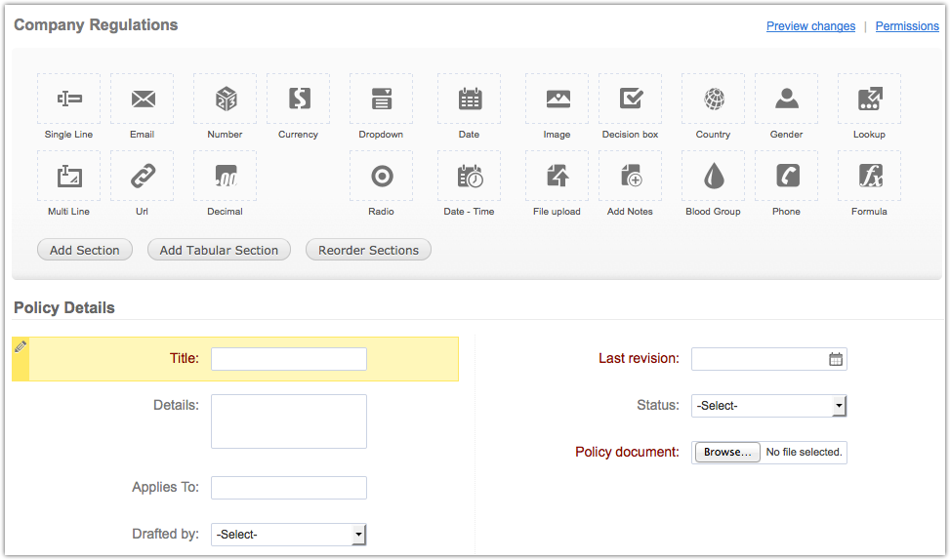Screen dimensions: 950x560
Task: Select the Dropdown field type icon
Action: [x=381, y=99]
